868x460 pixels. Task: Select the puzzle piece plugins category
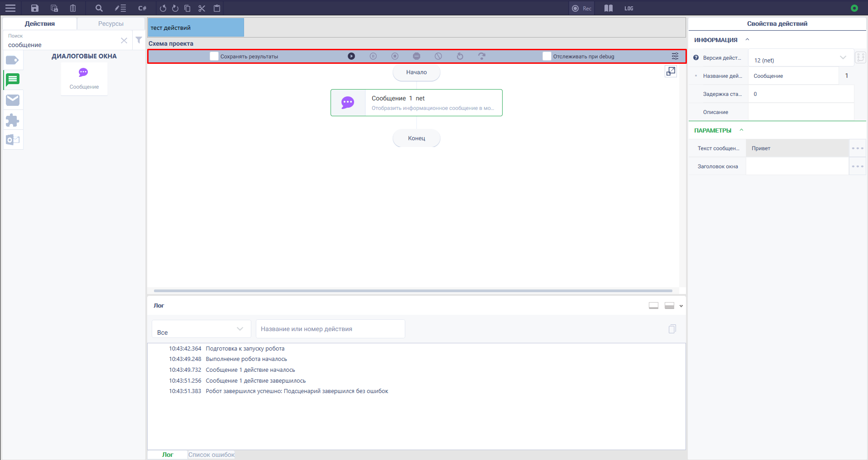pos(13,120)
